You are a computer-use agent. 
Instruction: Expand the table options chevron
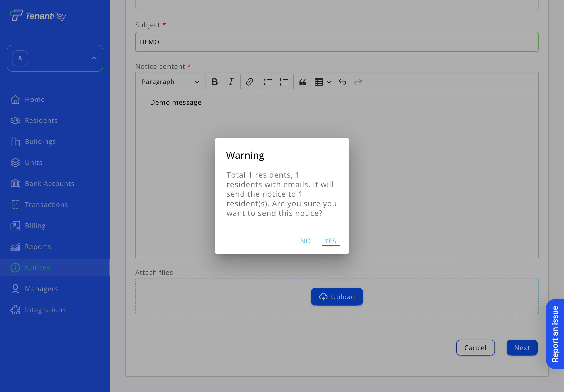pos(329,82)
